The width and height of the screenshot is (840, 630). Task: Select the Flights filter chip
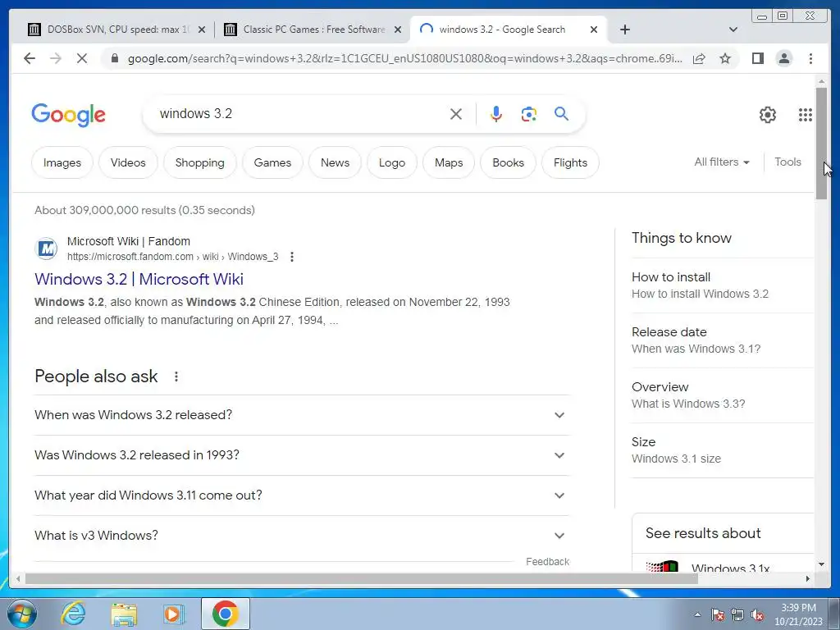click(x=571, y=162)
